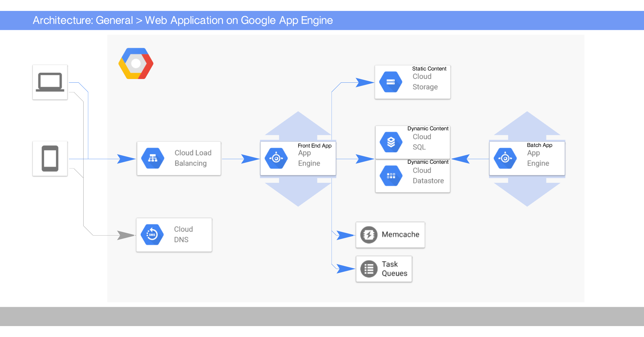Select the laptop client icon
This screenshot has height=337, width=644.
(50, 82)
